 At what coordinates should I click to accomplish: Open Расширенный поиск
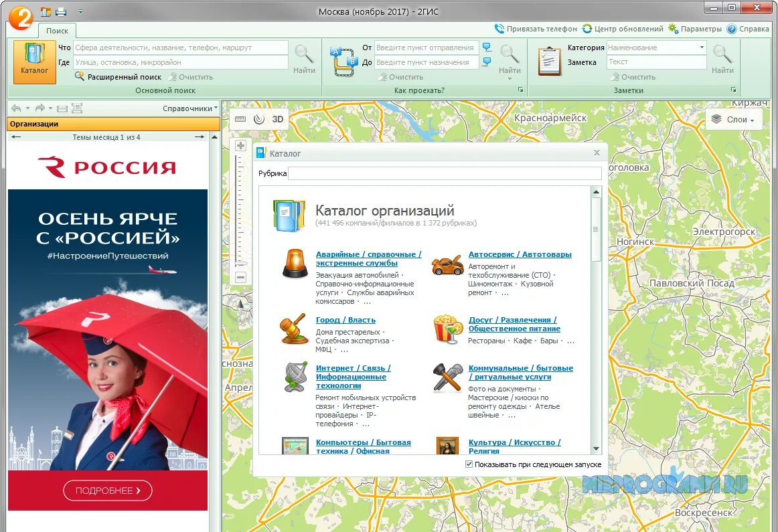point(119,77)
